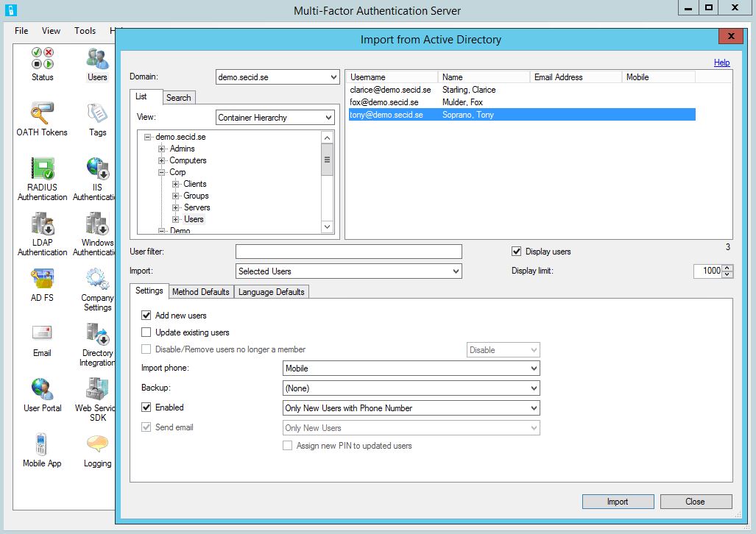Check Disable/Remove users no longer a member
Image resolution: width=756 pixels, height=534 pixels.
click(x=146, y=349)
